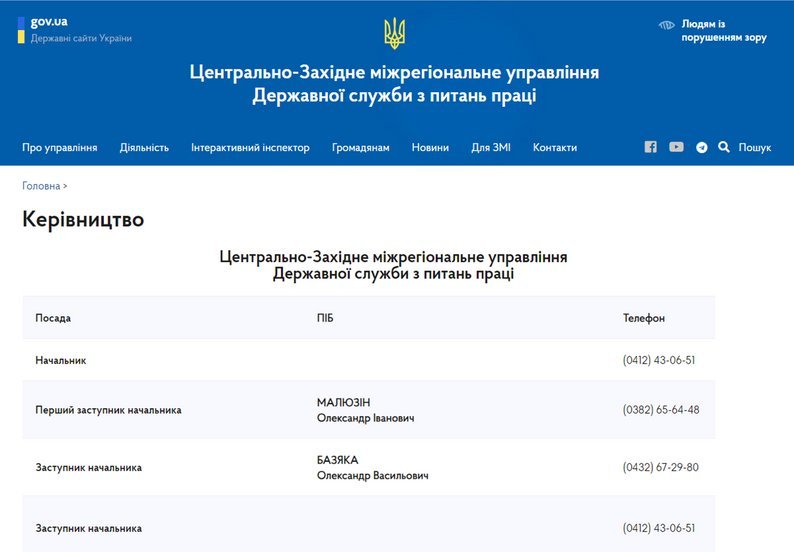Expand the 'Новини' menu
The height and width of the screenshot is (552, 794).
[x=430, y=147]
